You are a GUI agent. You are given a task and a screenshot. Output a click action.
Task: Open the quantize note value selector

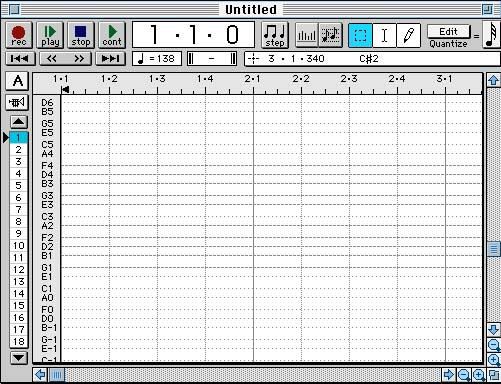(491, 35)
